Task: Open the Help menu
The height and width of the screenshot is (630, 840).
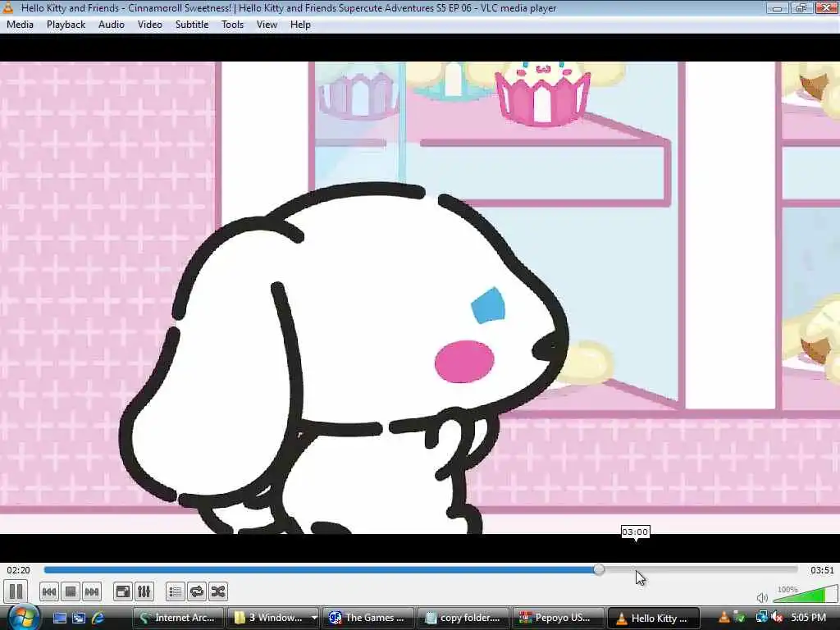Action: 300,25
